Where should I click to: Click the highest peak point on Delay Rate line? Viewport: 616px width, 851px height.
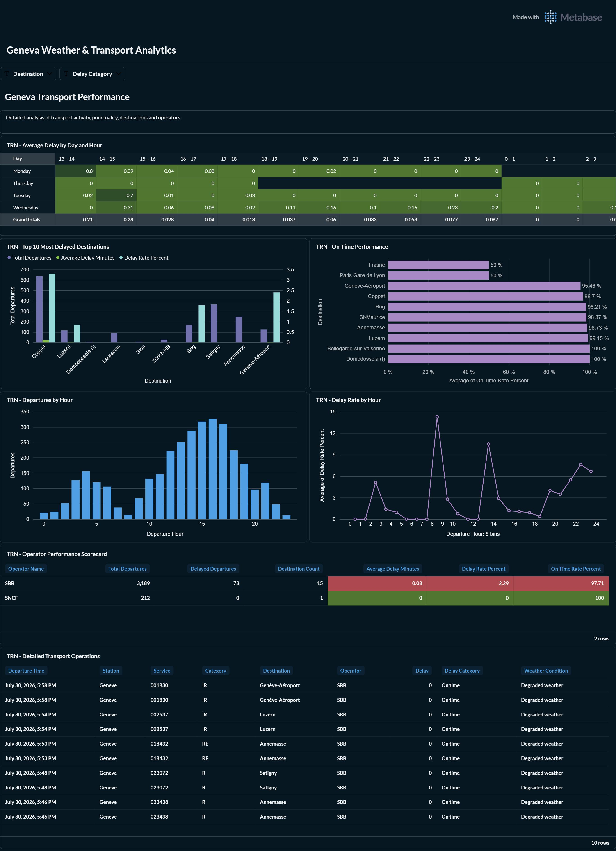pos(437,417)
